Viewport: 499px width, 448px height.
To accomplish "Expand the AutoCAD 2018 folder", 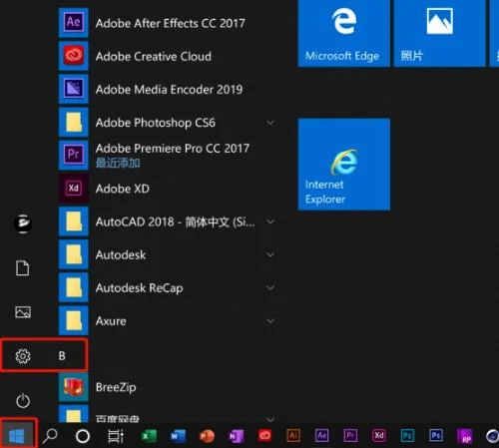I will coord(270,222).
